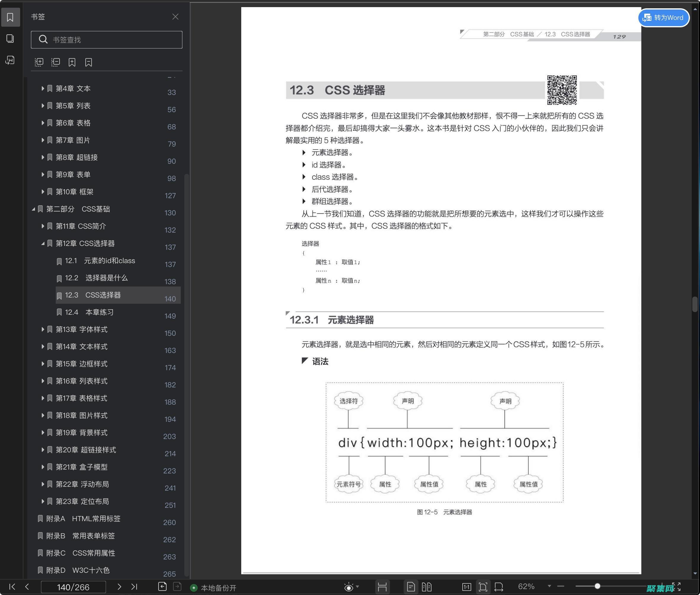700x595 pixels.
Task: Add a new bookmark using the bookmark-plus icon
Action: pos(72,62)
